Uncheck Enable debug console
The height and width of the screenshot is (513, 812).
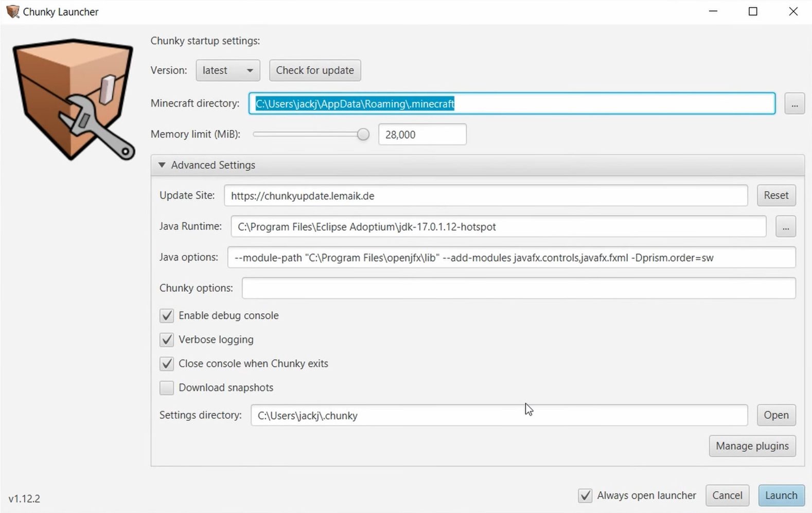pyautogui.click(x=167, y=316)
